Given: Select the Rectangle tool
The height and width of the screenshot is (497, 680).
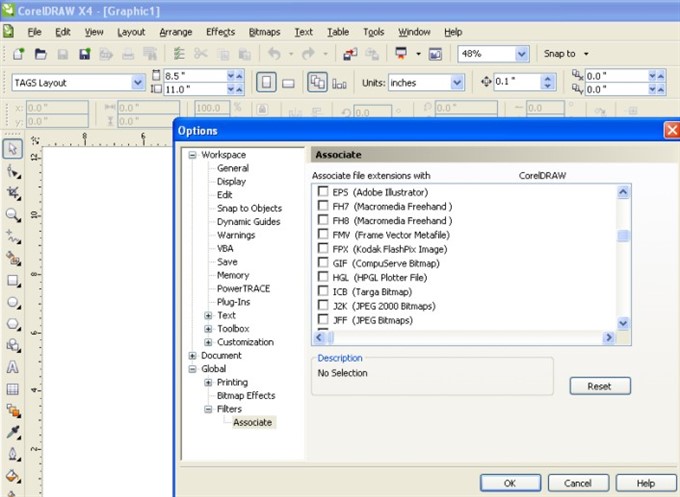Looking at the screenshot, I should pyautogui.click(x=13, y=281).
